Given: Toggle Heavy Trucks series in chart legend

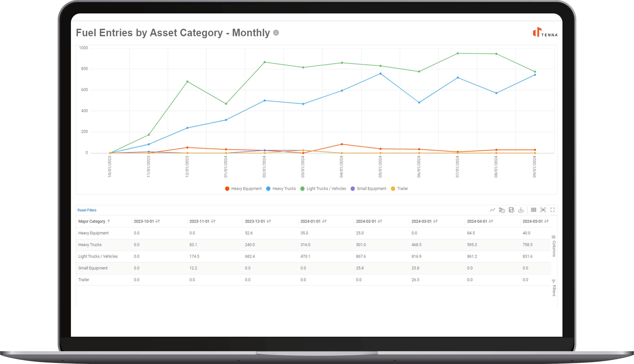Looking at the screenshot, I should pyautogui.click(x=281, y=189).
